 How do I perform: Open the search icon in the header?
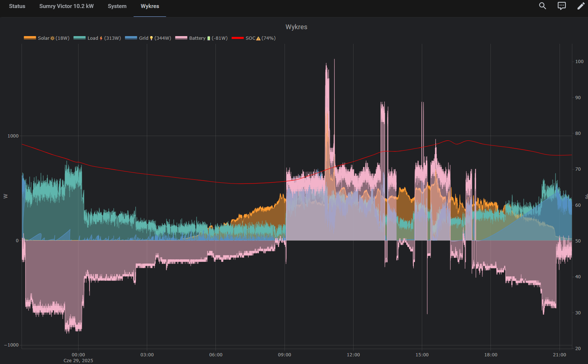point(543,6)
